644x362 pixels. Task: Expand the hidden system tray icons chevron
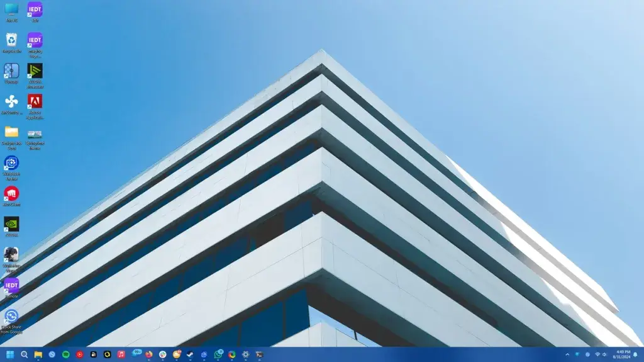point(567,354)
